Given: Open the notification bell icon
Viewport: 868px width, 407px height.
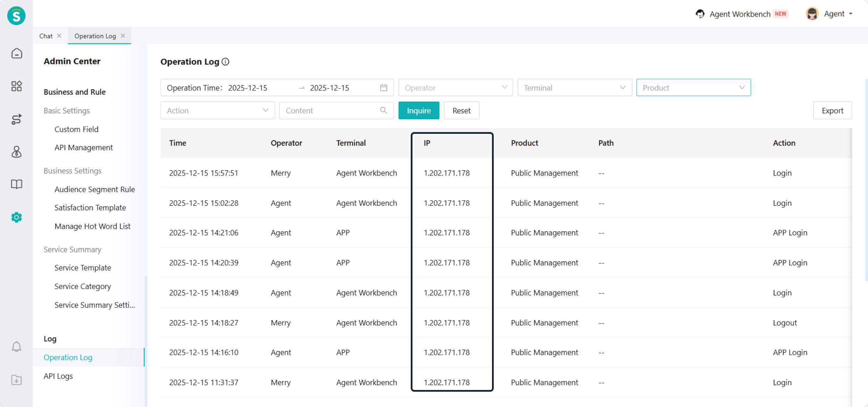Looking at the screenshot, I should [x=16, y=347].
